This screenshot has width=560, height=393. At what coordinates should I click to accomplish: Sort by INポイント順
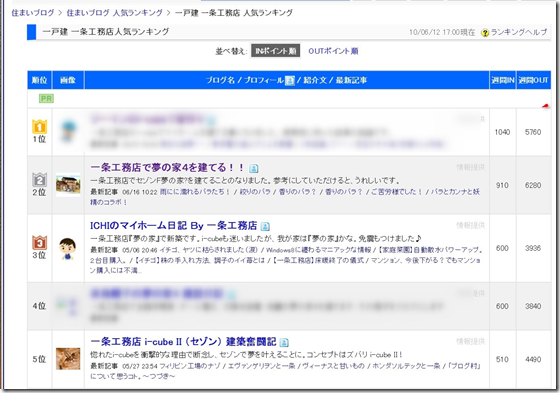tap(275, 51)
